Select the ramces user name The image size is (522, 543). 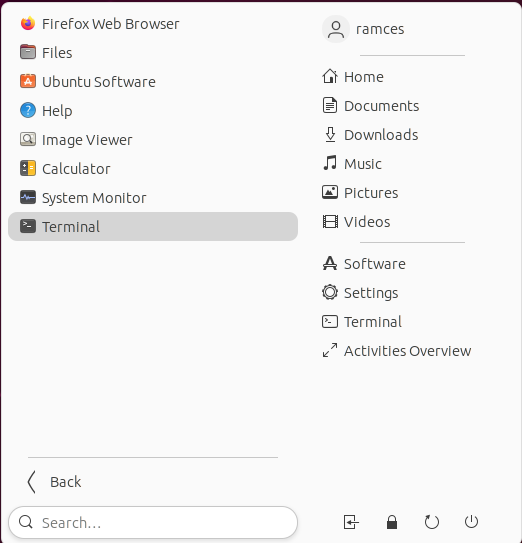[x=380, y=29]
